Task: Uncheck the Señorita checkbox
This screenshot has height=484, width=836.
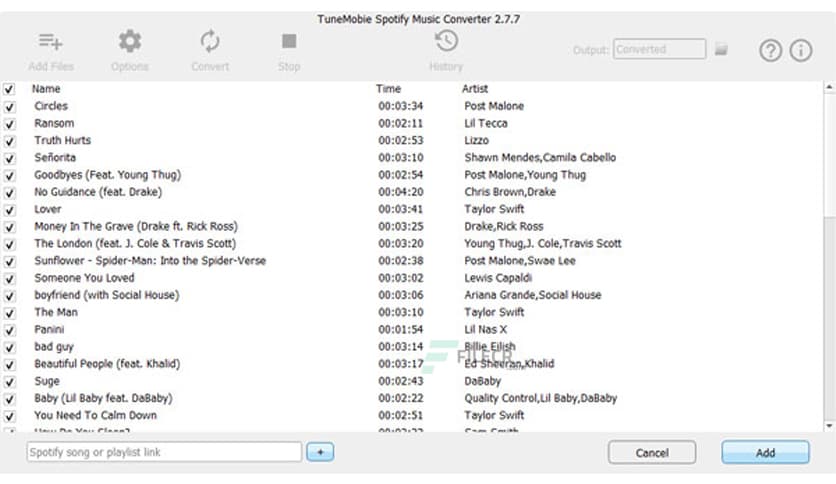Action: [9, 158]
